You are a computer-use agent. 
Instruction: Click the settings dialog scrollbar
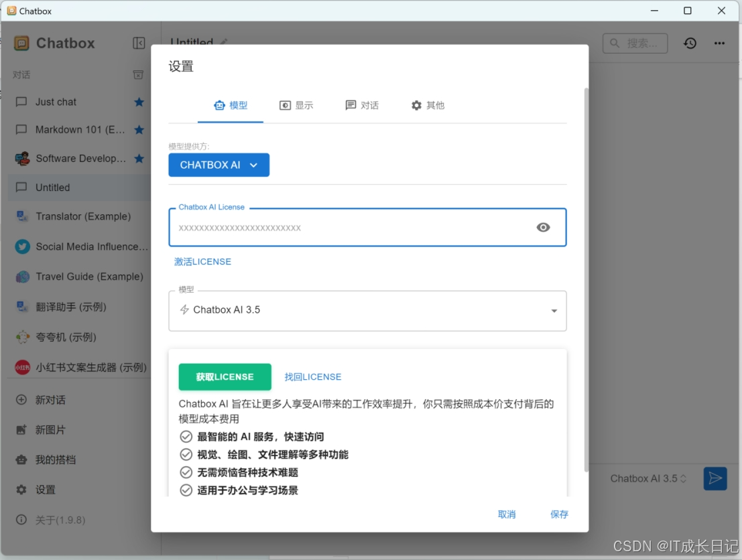click(x=586, y=279)
